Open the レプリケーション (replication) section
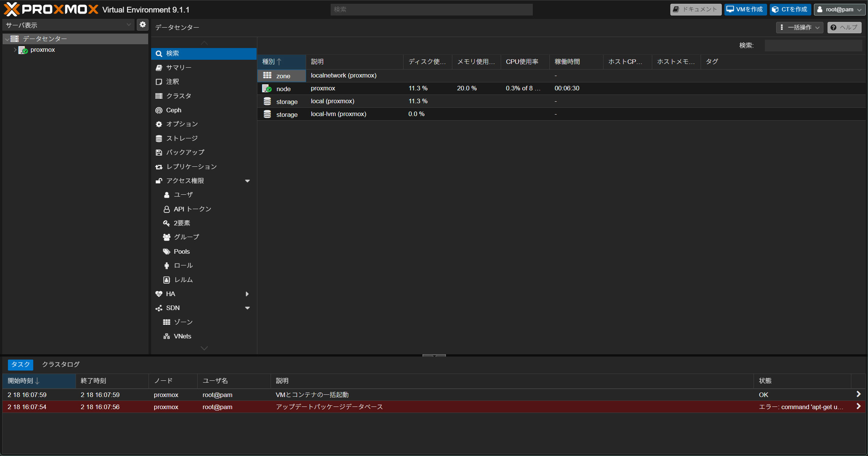The image size is (868, 456). [x=191, y=167]
